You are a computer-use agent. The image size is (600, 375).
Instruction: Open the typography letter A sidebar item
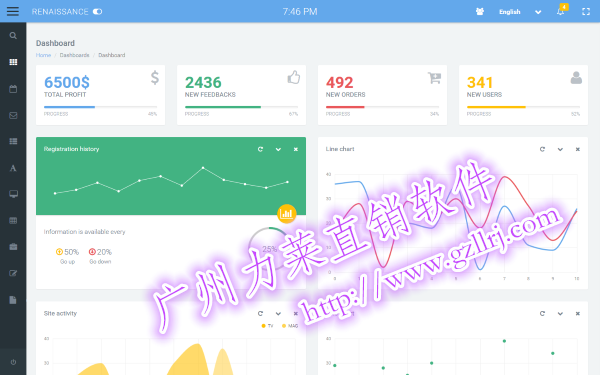coord(13,168)
